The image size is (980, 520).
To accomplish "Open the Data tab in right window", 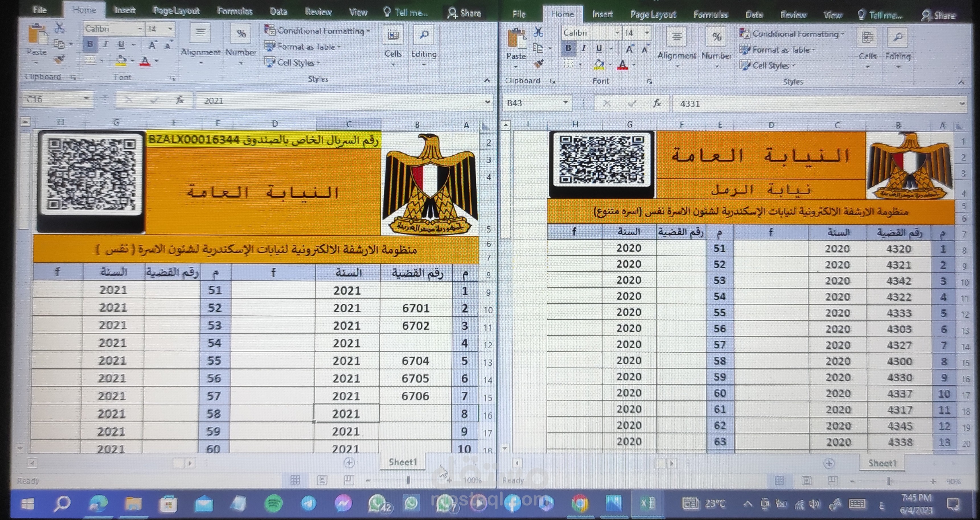I will 754,15.
